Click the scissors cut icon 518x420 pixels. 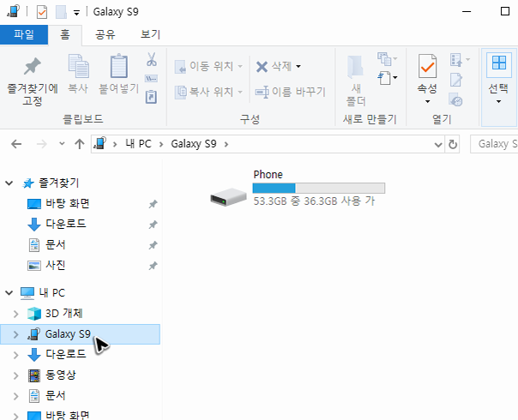(x=151, y=59)
